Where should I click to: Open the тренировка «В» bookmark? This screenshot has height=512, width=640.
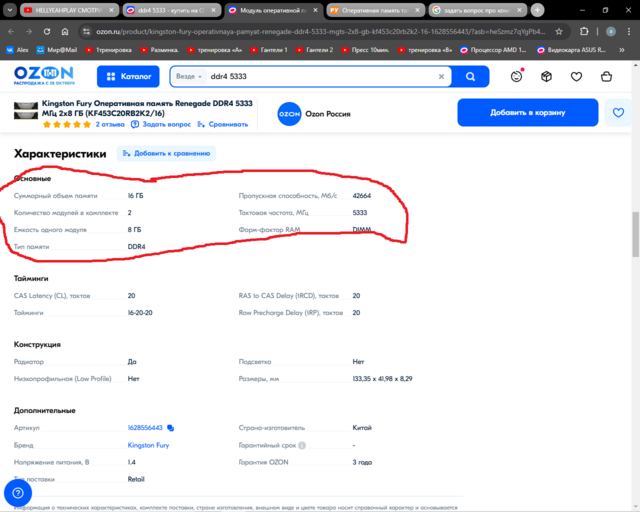coord(425,50)
